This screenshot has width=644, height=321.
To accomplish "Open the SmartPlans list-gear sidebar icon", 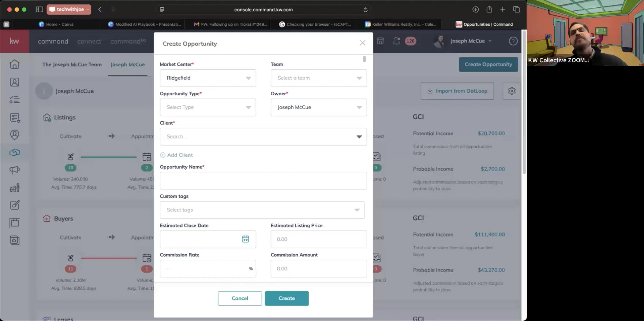I will pyautogui.click(x=15, y=117).
